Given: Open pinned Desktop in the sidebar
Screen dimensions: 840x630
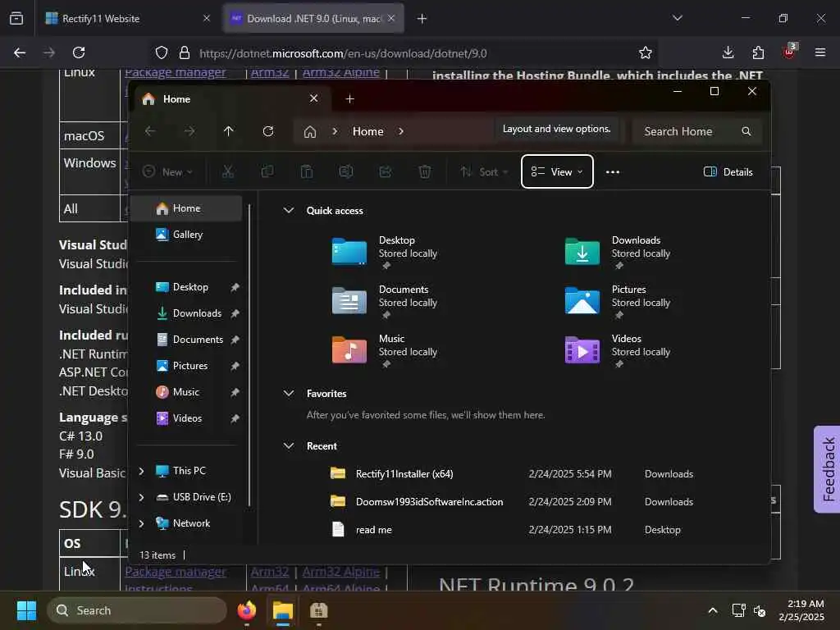Looking at the screenshot, I should point(190,286).
